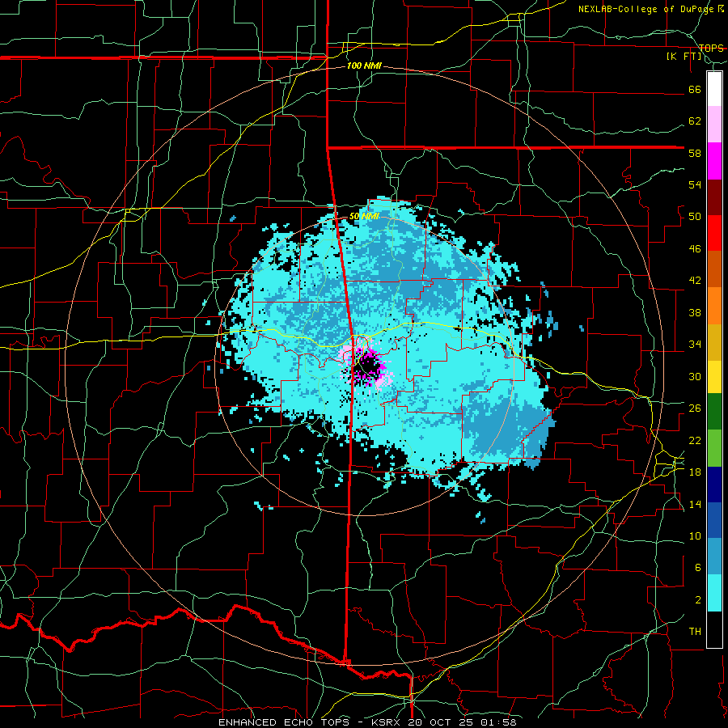
Task: Select the 14 value on the legend
Action: (695, 504)
